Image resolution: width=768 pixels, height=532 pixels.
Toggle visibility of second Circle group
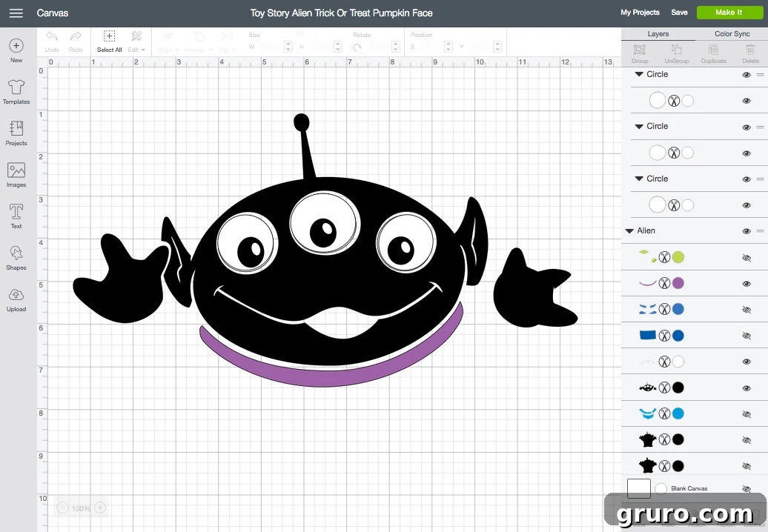[747, 127]
